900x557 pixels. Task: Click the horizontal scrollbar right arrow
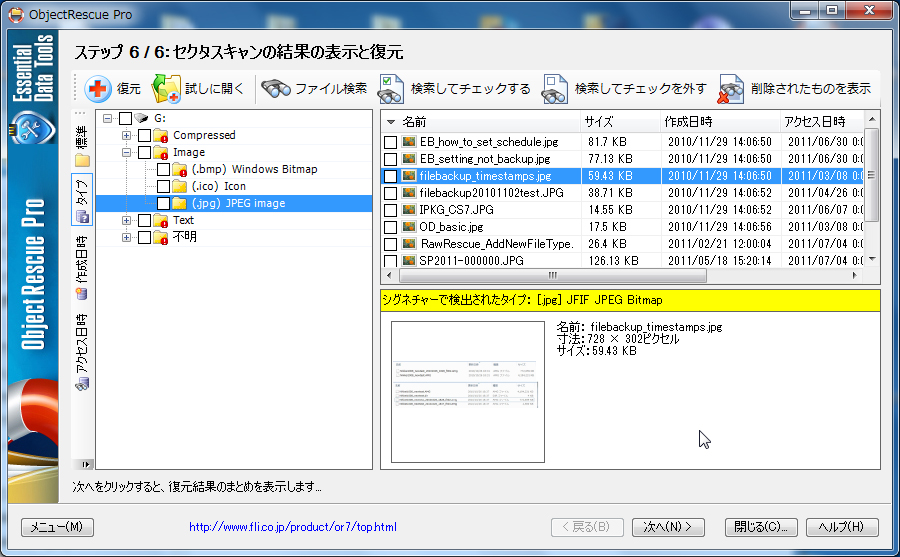point(855,276)
